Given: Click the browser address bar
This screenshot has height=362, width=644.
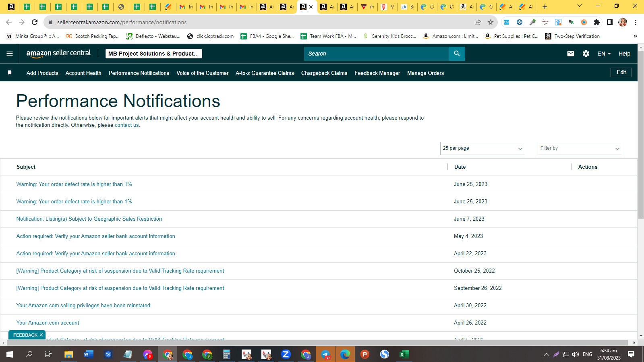Looking at the screenshot, I should (258, 22).
